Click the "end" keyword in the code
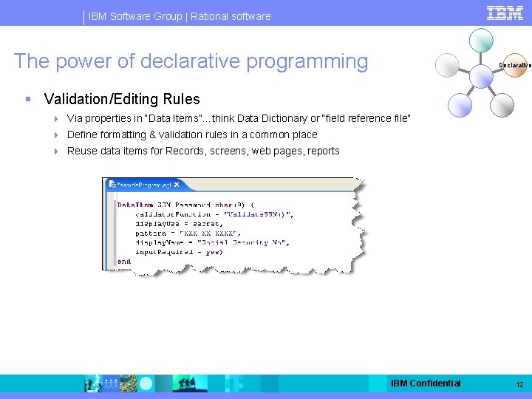532x399 pixels. click(x=124, y=262)
